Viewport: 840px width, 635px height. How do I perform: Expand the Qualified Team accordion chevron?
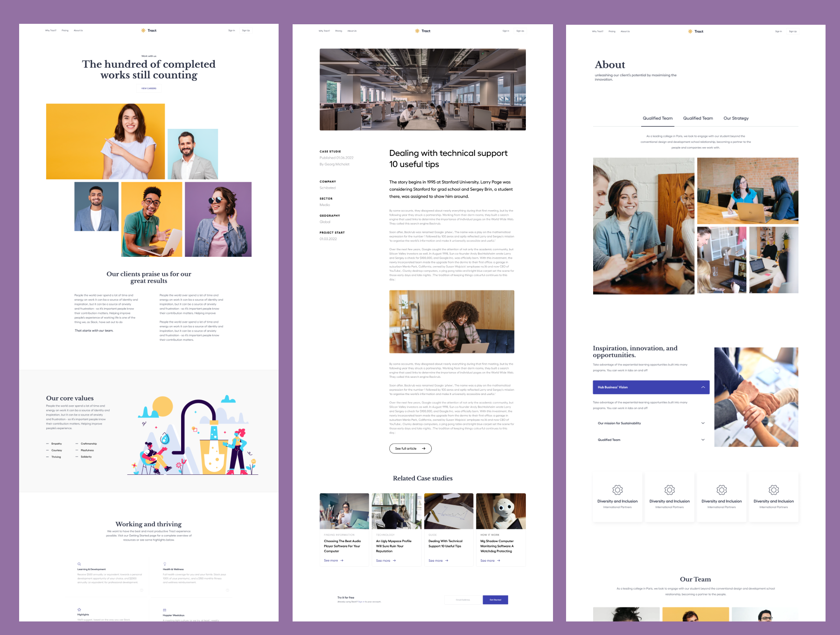pos(703,440)
